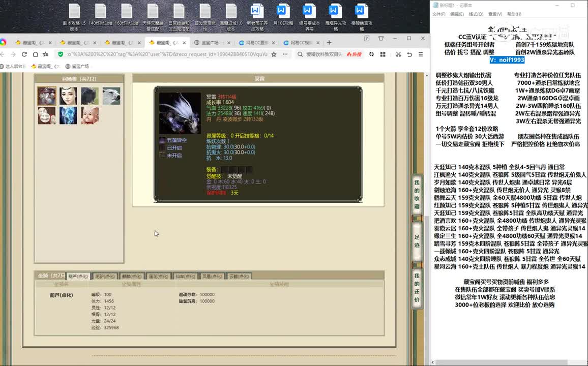Select the 莲花(点化) mount tab

click(158, 276)
